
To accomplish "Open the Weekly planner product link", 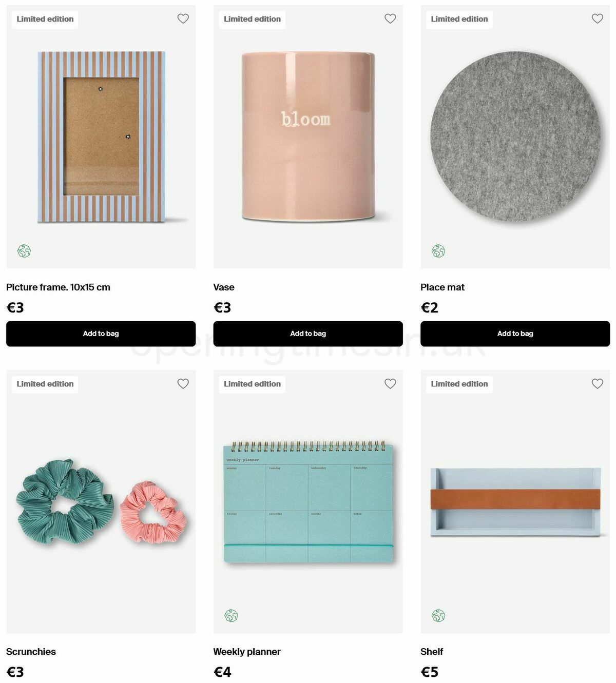I will (247, 652).
